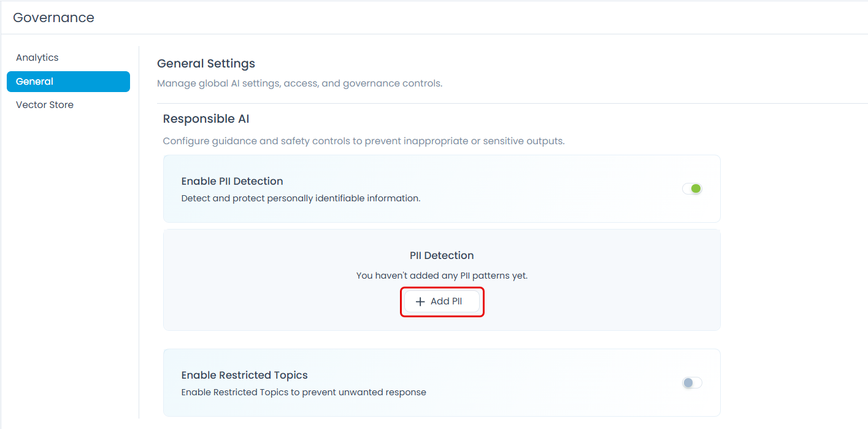Screen dimensions: 868x429
Task: Click the "Configure guidance and safety controls" description
Action: (x=363, y=141)
